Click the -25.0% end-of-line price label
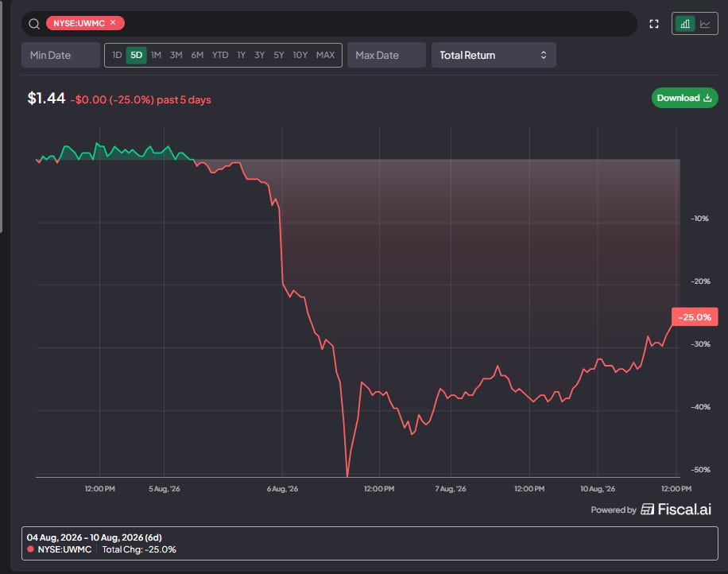Viewport: 728px width, 574px height. (x=695, y=317)
